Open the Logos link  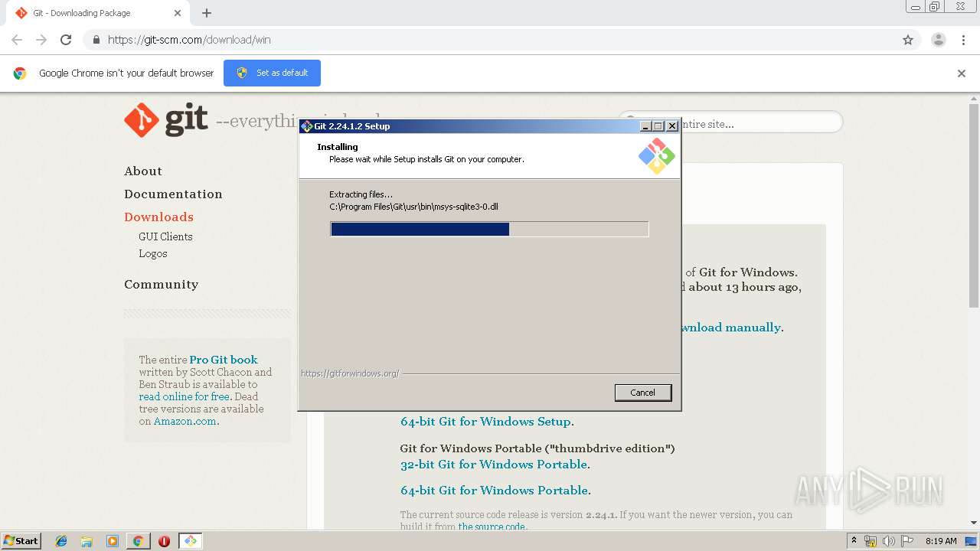click(x=153, y=253)
